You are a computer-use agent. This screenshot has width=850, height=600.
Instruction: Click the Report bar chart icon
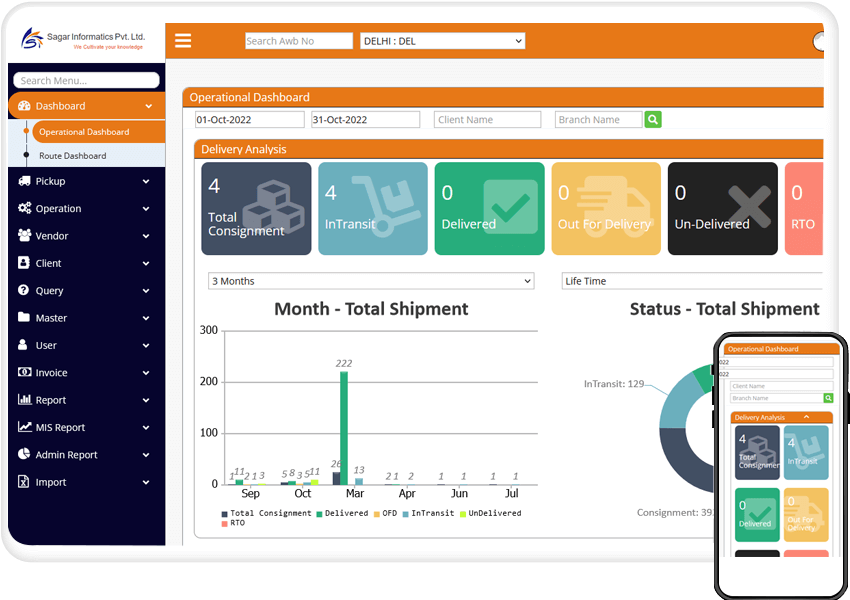24,399
